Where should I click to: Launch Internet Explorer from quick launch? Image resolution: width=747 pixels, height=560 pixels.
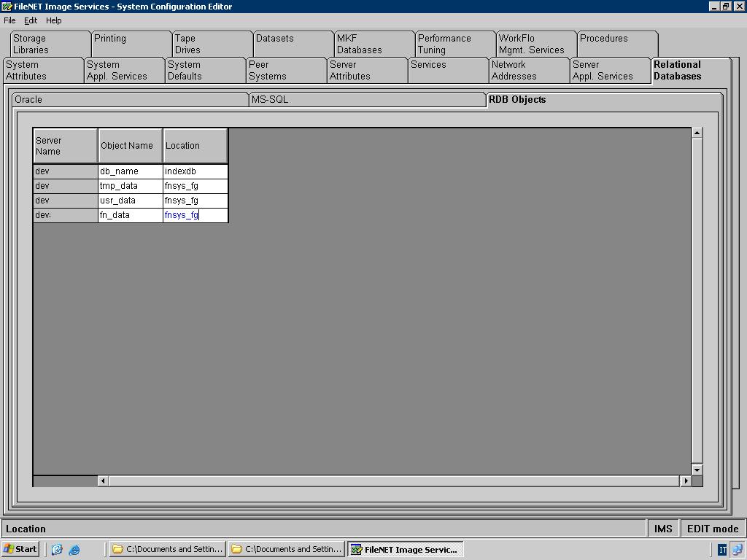pyautogui.click(x=74, y=550)
